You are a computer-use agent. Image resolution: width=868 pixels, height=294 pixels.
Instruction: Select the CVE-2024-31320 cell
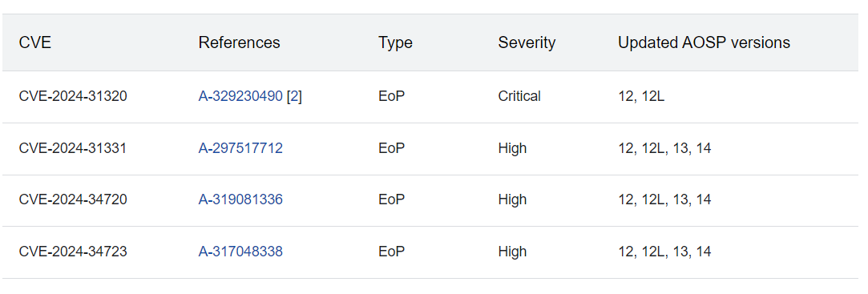click(73, 96)
